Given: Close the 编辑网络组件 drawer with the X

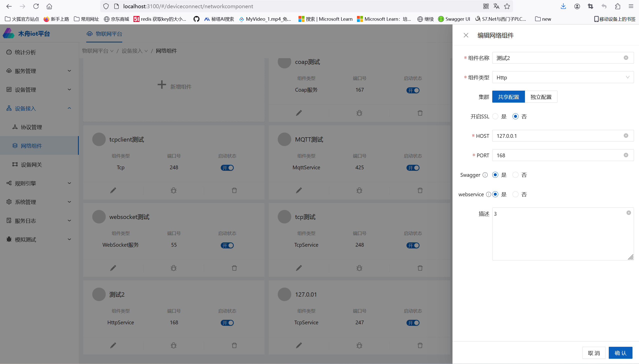Looking at the screenshot, I should click(466, 35).
